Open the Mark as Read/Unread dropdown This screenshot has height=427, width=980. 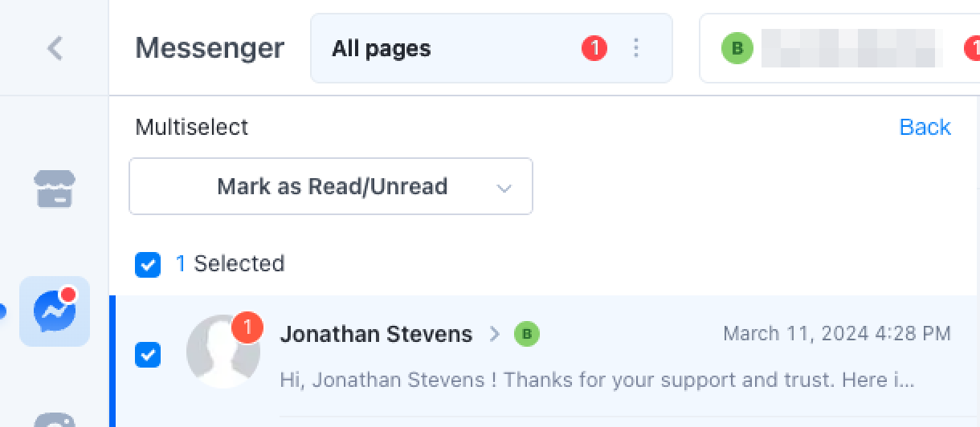click(x=331, y=186)
